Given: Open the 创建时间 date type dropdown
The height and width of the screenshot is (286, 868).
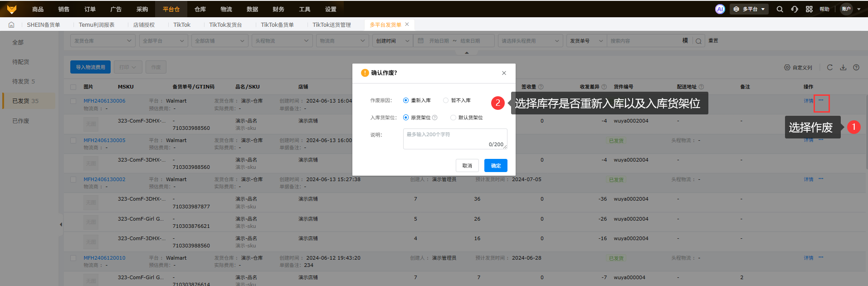Looking at the screenshot, I should point(392,41).
